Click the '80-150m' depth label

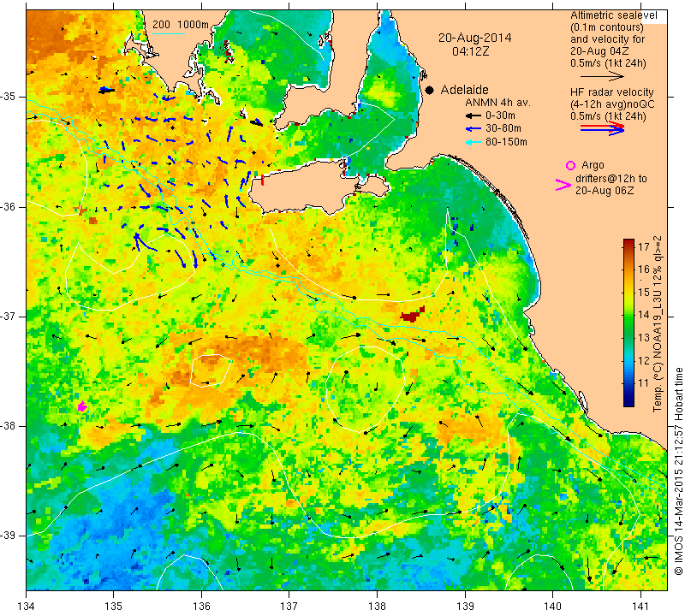pyautogui.click(x=506, y=142)
